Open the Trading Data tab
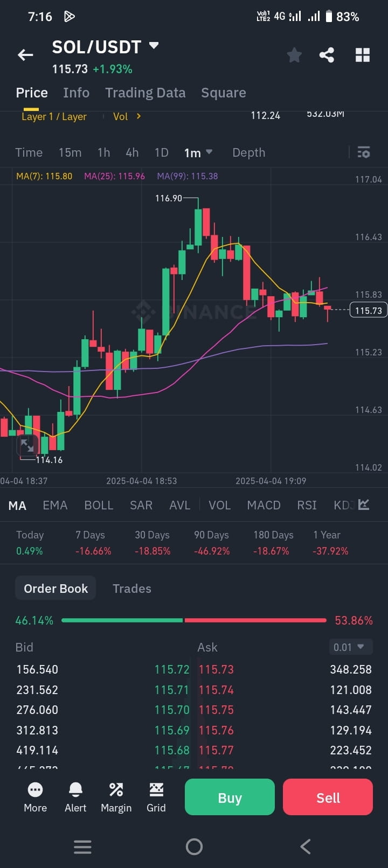This screenshot has width=388, height=868. tap(145, 93)
